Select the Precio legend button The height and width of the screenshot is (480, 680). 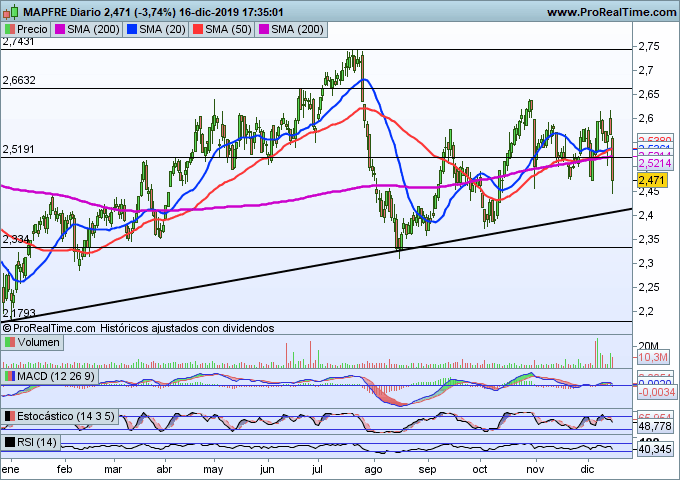26,29
